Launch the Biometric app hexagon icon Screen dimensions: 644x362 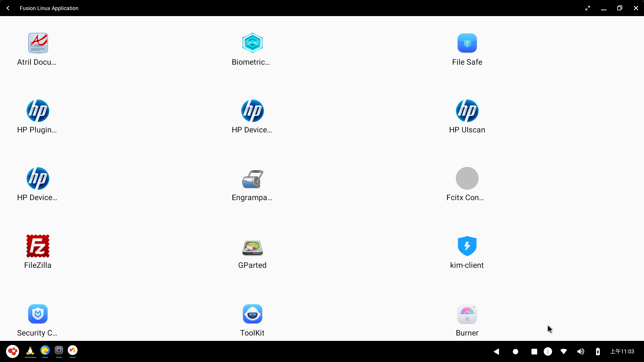point(252,43)
